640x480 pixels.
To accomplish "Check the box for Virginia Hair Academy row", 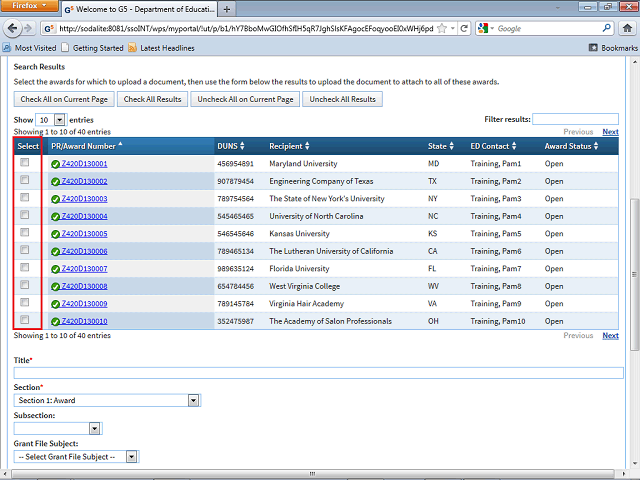I will tap(25, 302).
